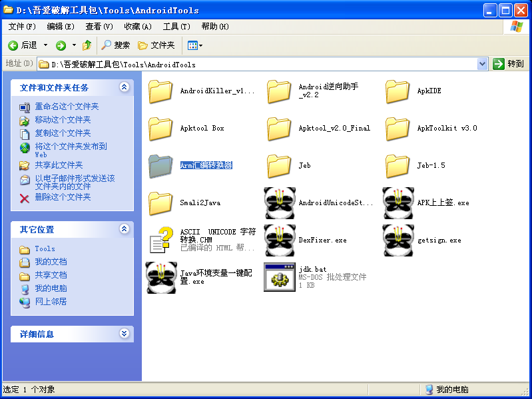Click the title bar folder icon
532x399 pixels.
8,10
